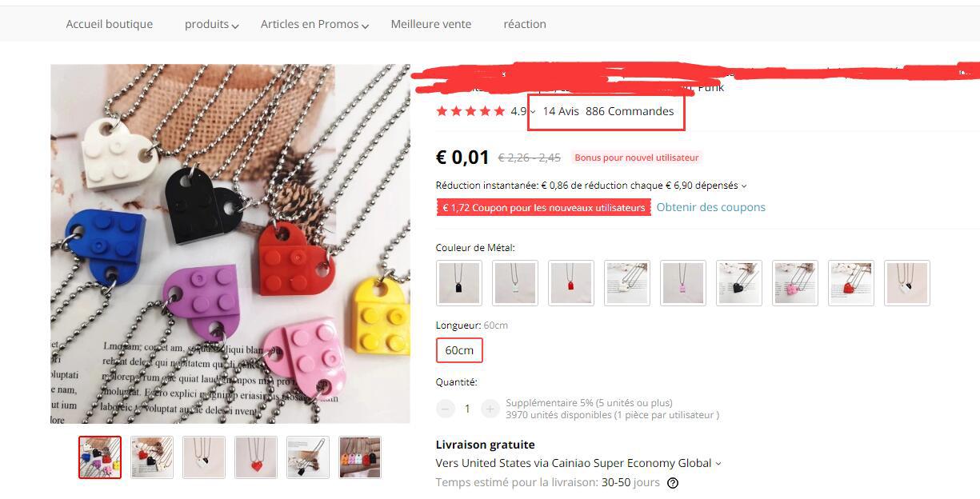Choose the 60cm length option
Image resolution: width=980 pixels, height=499 pixels.
point(459,350)
